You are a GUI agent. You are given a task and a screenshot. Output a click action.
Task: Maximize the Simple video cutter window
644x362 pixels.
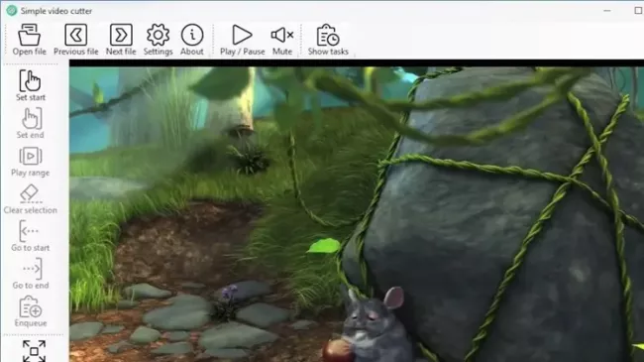638,11
